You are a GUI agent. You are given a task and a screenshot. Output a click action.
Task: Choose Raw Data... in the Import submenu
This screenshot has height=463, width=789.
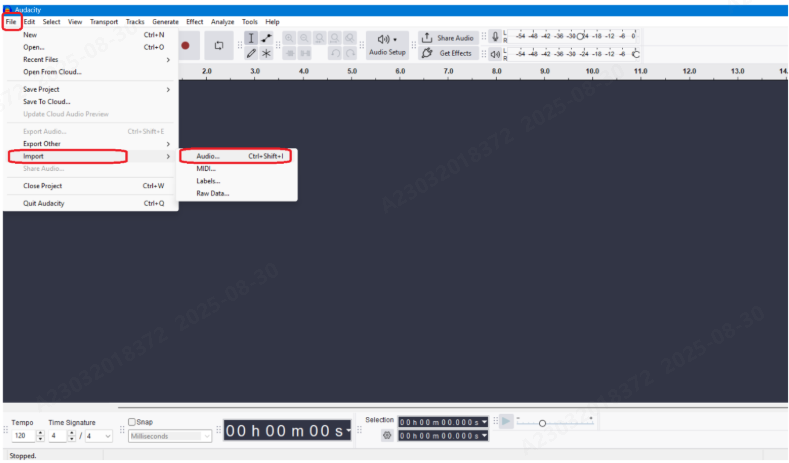238,193
